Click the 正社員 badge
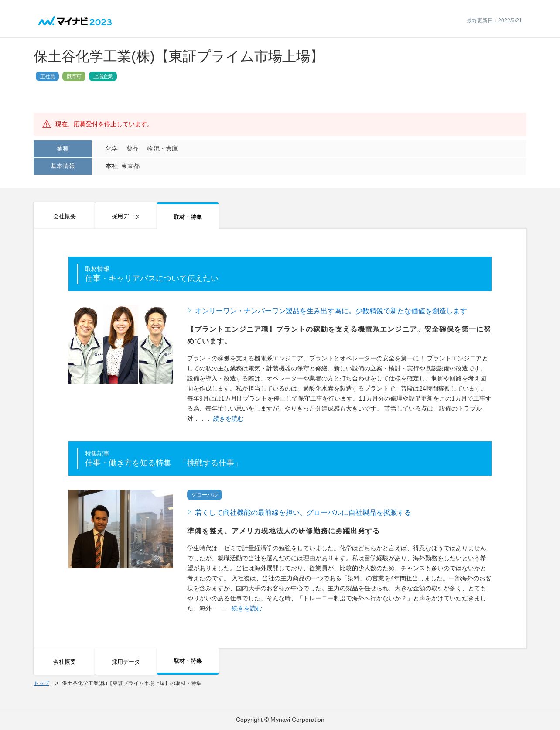 coord(47,76)
